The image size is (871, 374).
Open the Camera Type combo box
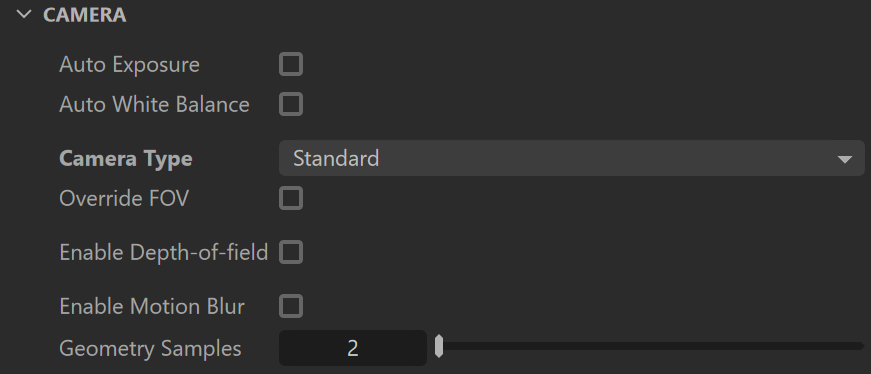[572, 158]
